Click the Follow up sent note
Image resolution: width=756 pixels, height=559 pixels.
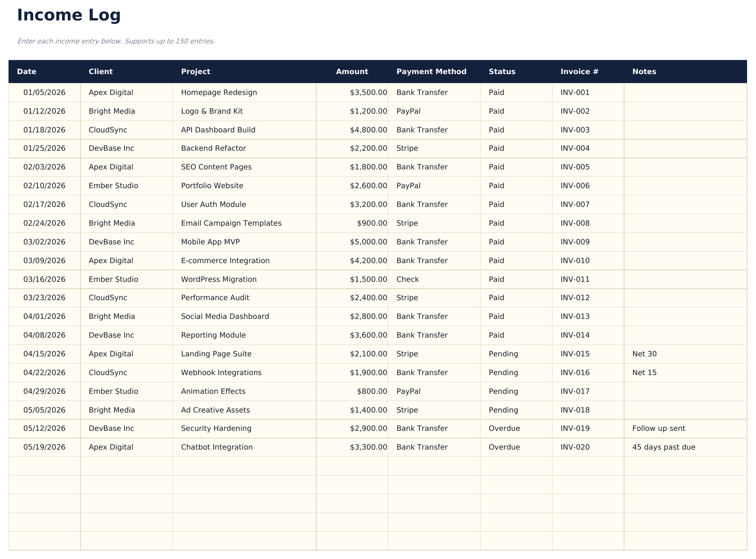click(659, 428)
